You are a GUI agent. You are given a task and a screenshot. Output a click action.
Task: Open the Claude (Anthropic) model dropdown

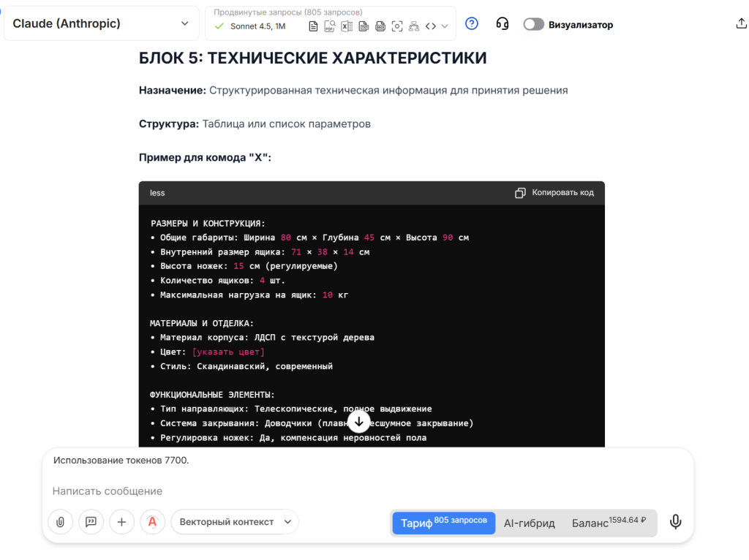click(x=101, y=23)
